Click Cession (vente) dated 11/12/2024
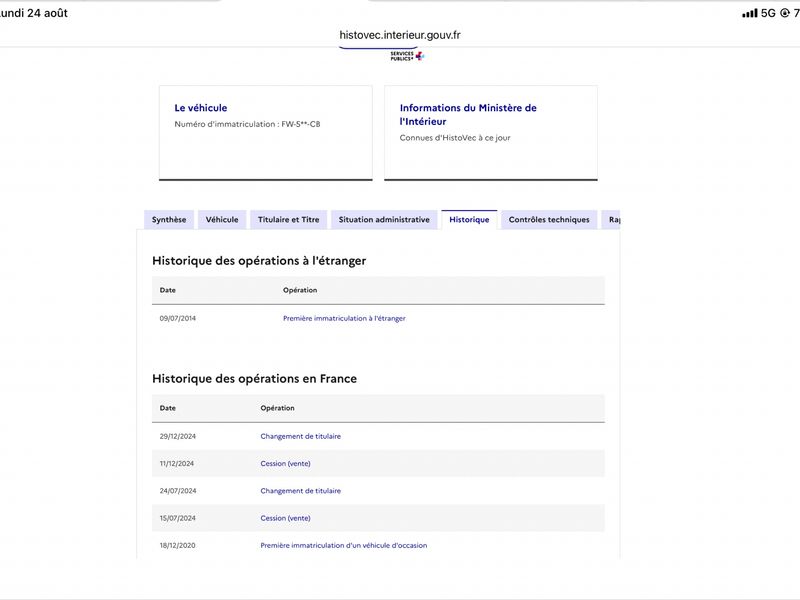The image size is (800, 600). [285, 464]
